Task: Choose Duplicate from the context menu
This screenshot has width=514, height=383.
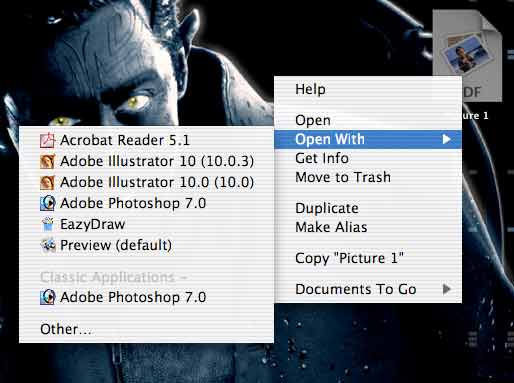Action: [x=327, y=208]
